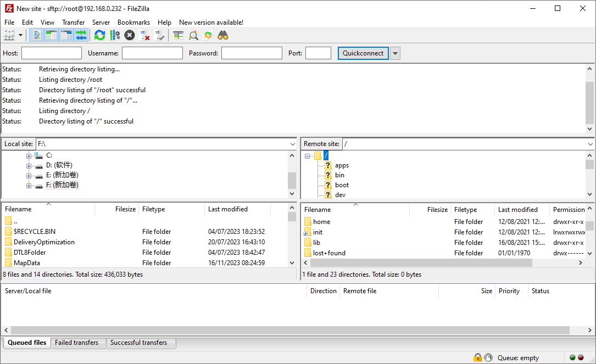Select the boot folder in remote tree
The height and width of the screenshot is (364, 596).
[x=342, y=185]
